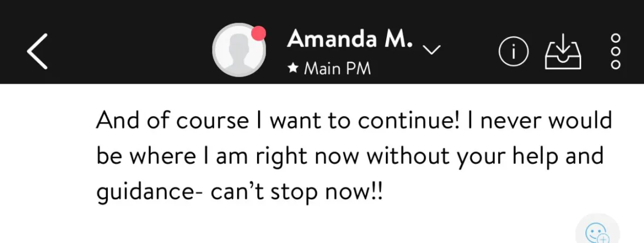Click the message line starting 'And of course'
Image resolution: width=644 pixels, height=243 pixels.
pyautogui.click(x=354, y=121)
